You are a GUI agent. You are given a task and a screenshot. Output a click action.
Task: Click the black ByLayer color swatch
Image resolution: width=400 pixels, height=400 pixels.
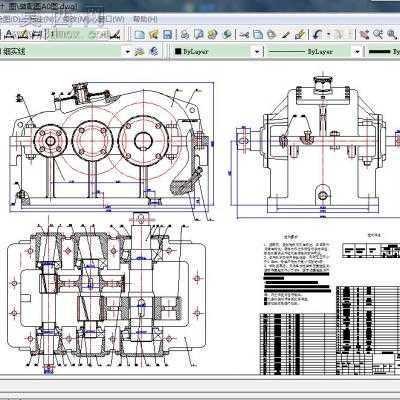(178, 52)
